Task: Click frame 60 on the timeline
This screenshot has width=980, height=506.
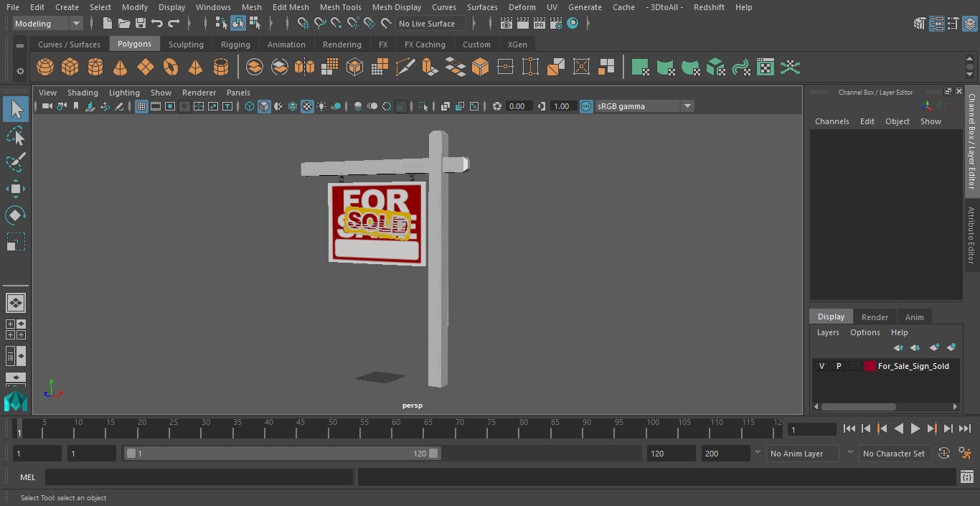Action: tap(396, 428)
